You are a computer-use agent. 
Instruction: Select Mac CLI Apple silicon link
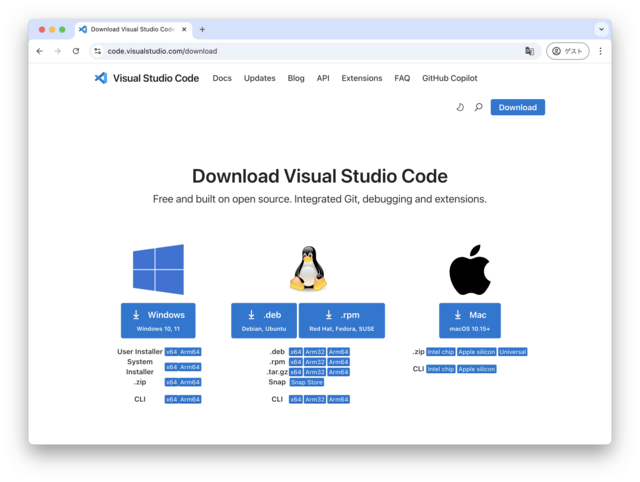[x=476, y=369]
